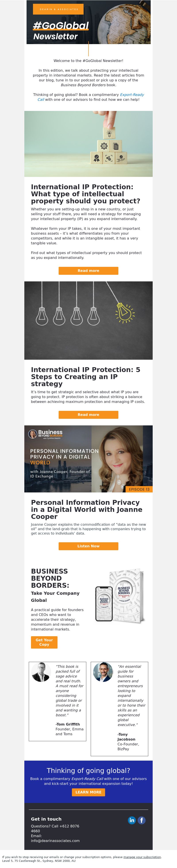
Task: Open the 5 Steps to Creating an IP strategy heading
Action: (x=85, y=377)
